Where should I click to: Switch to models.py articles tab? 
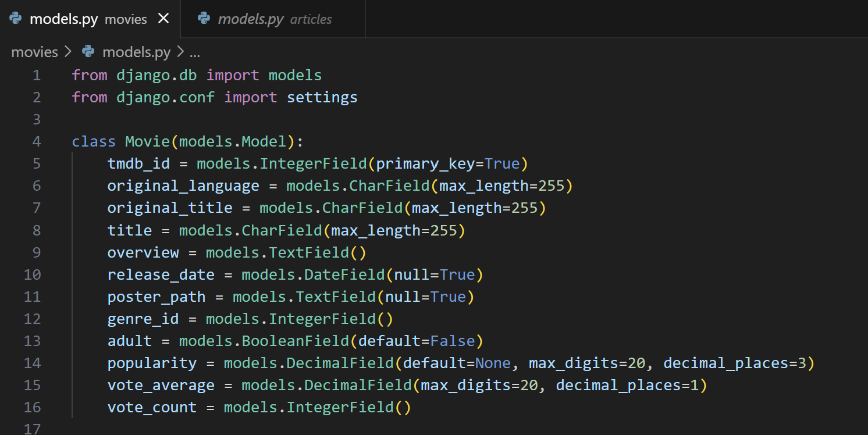coord(273,19)
